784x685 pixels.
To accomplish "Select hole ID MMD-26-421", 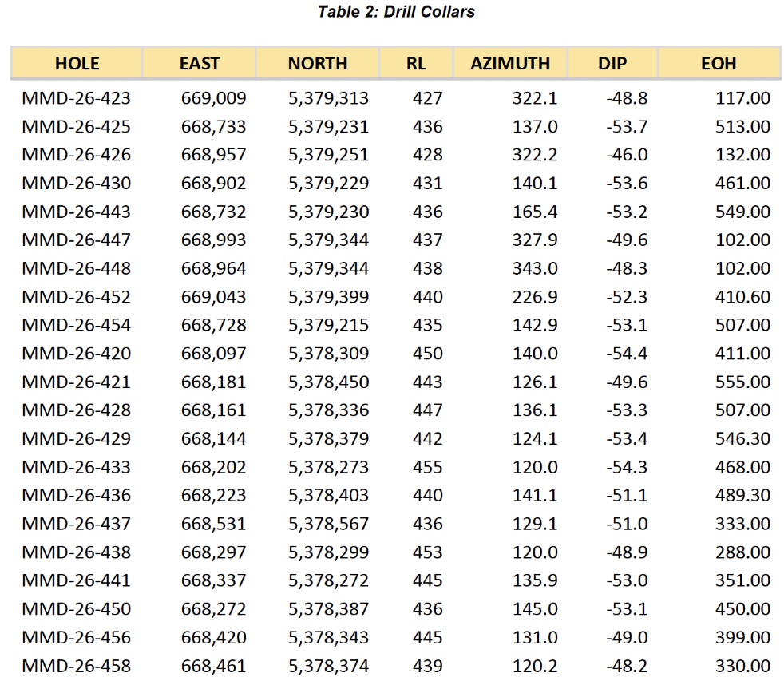I will click(76, 382).
